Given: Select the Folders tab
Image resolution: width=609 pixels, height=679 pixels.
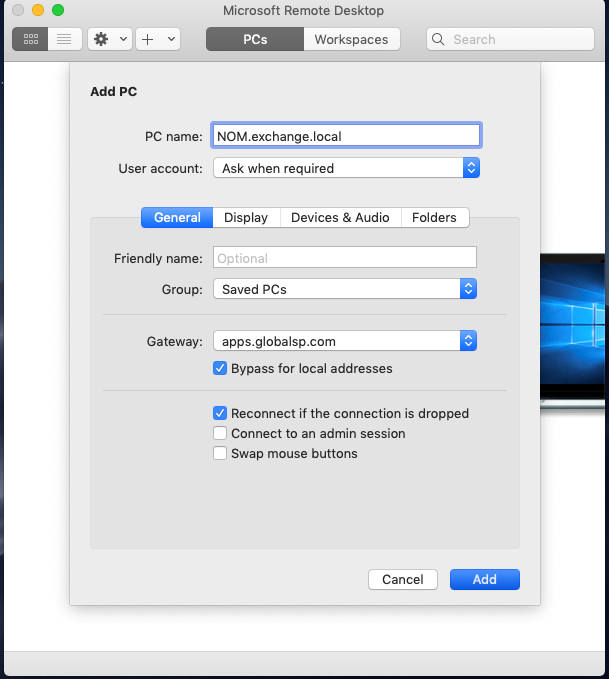Looking at the screenshot, I should (434, 217).
